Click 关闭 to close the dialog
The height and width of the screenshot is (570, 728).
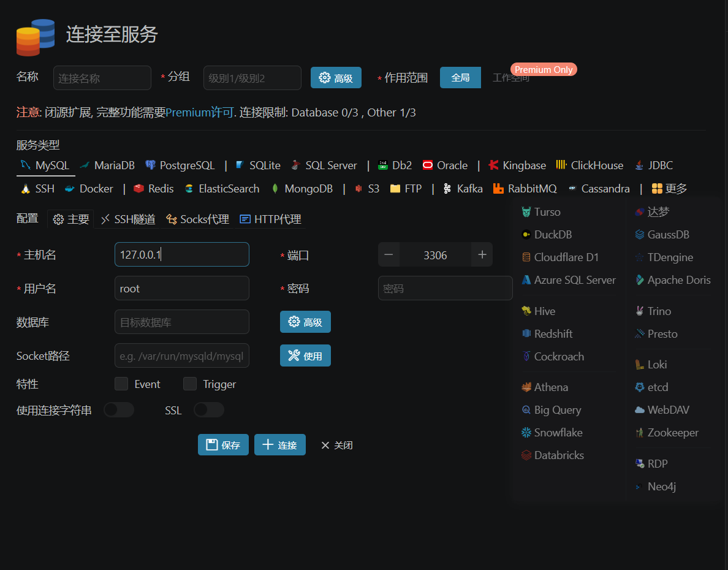point(336,446)
